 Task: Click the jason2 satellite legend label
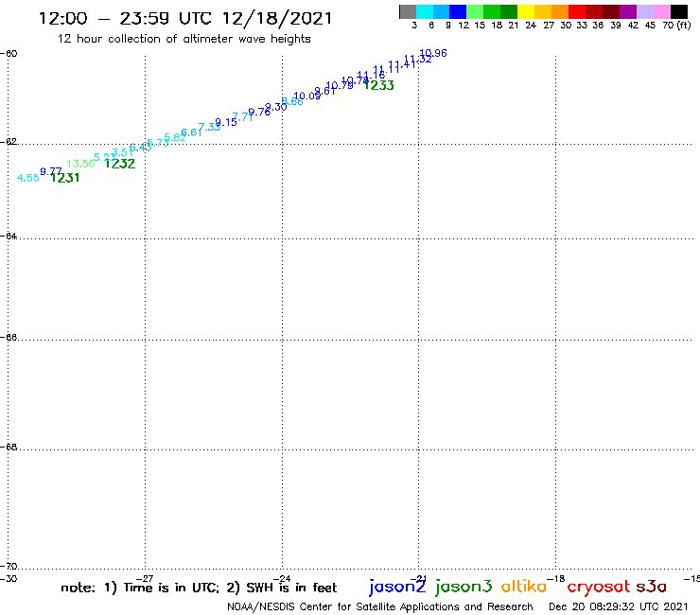point(397,587)
